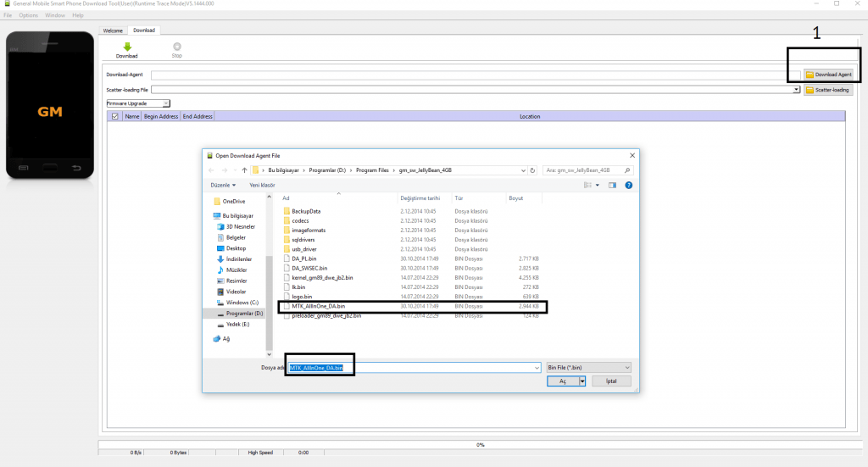The width and height of the screenshot is (868, 467).
Task: Click the Stop icon in toolbar
Action: 176,47
